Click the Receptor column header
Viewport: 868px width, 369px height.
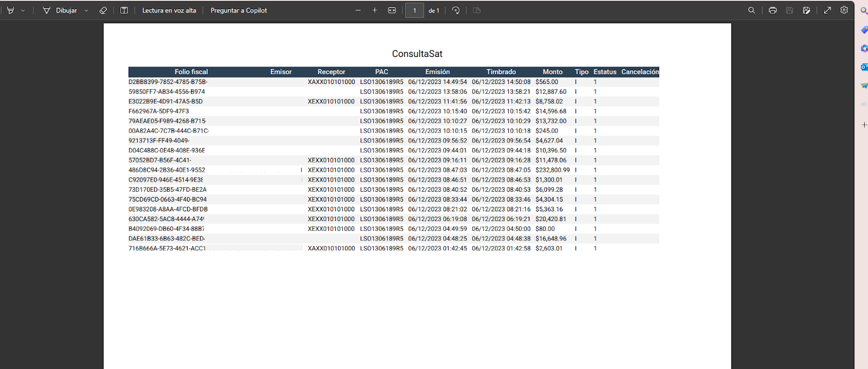pyautogui.click(x=331, y=72)
